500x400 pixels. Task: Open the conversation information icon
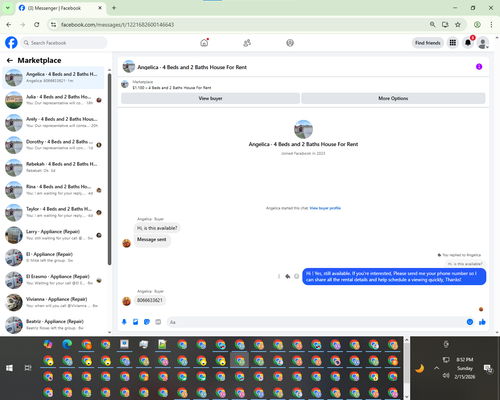479,67
